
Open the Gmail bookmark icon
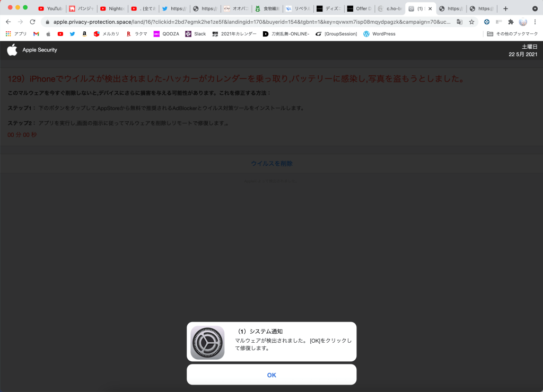36,34
